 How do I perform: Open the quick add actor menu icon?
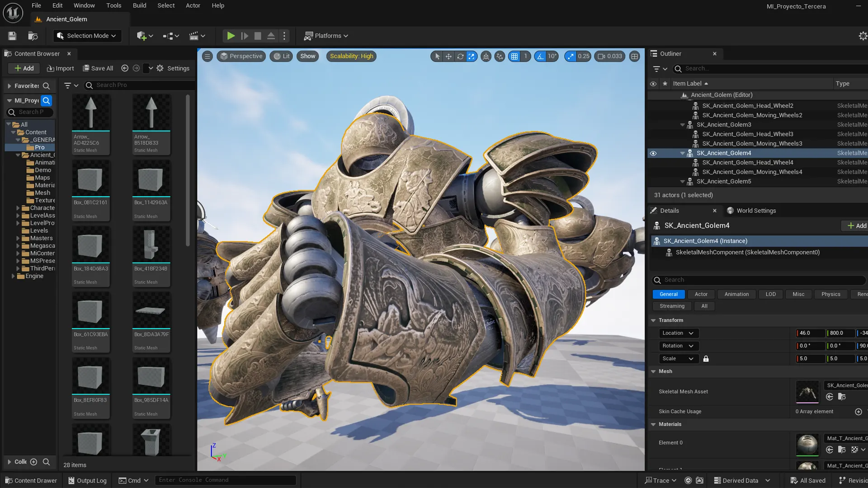pos(145,36)
